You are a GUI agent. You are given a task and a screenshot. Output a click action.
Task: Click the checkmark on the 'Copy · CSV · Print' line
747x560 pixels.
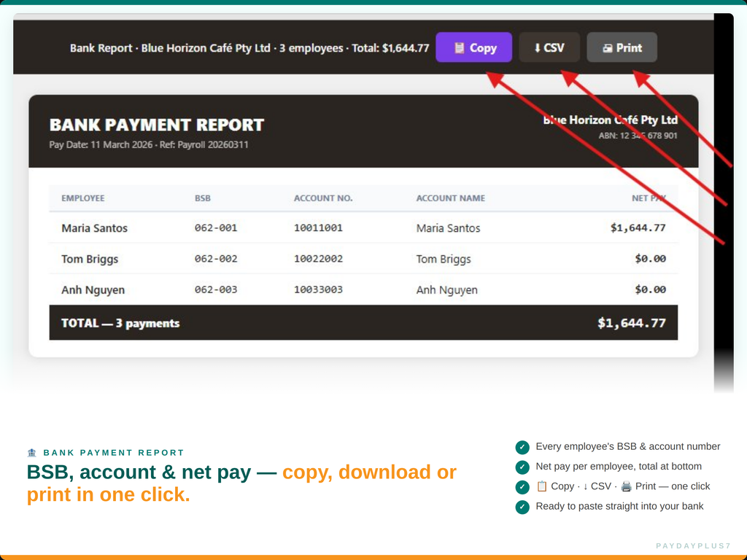pos(521,486)
